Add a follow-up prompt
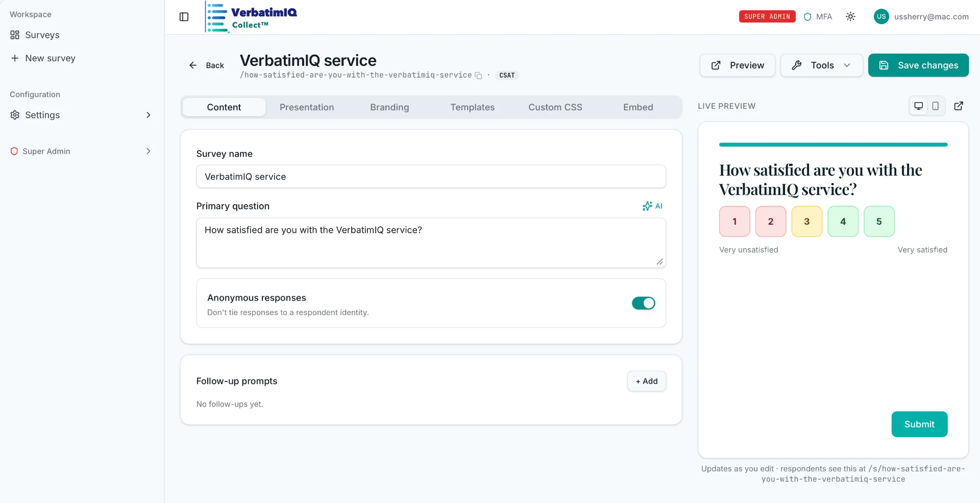 (646, 381)
